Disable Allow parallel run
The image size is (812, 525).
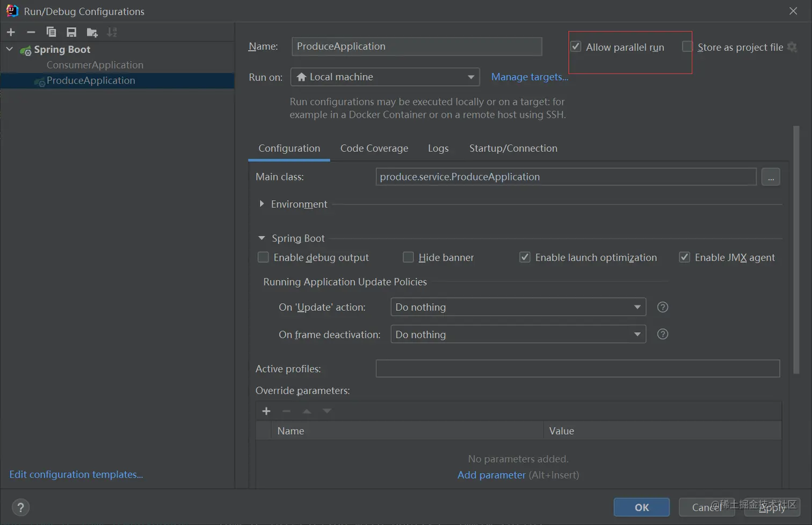point(575,47)
